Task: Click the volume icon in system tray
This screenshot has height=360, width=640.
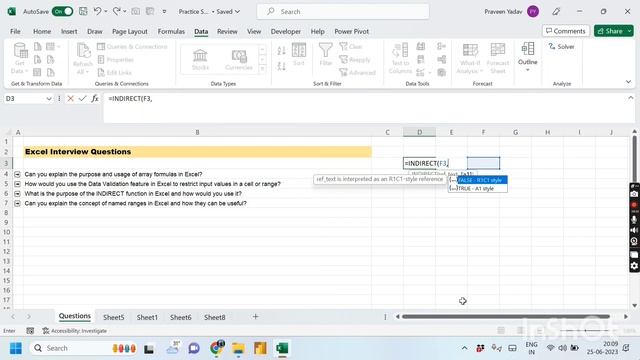Action: tap(562, 348)
